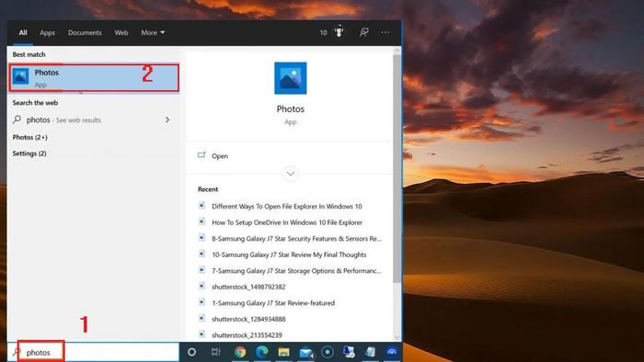The width and height of the screenshot is (644, 362).
Task: Open the three-dot options menu in search header
Action: 385,32
